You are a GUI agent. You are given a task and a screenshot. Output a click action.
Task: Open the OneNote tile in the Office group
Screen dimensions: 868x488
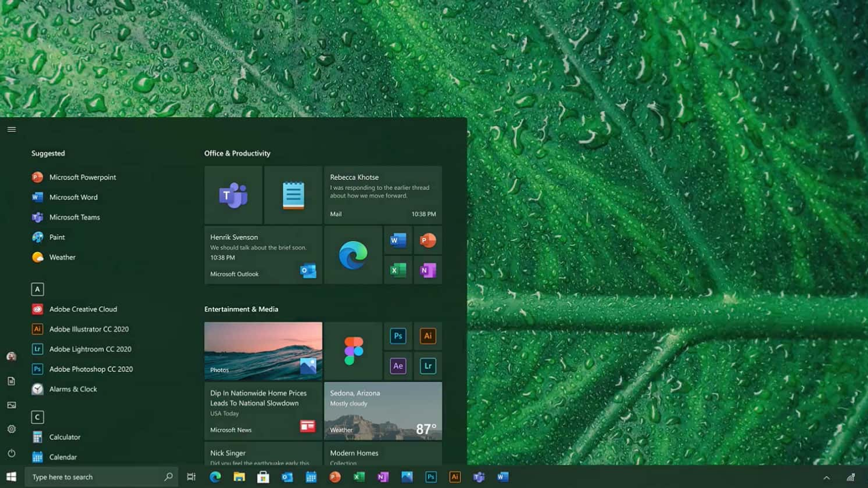point(427,270)
